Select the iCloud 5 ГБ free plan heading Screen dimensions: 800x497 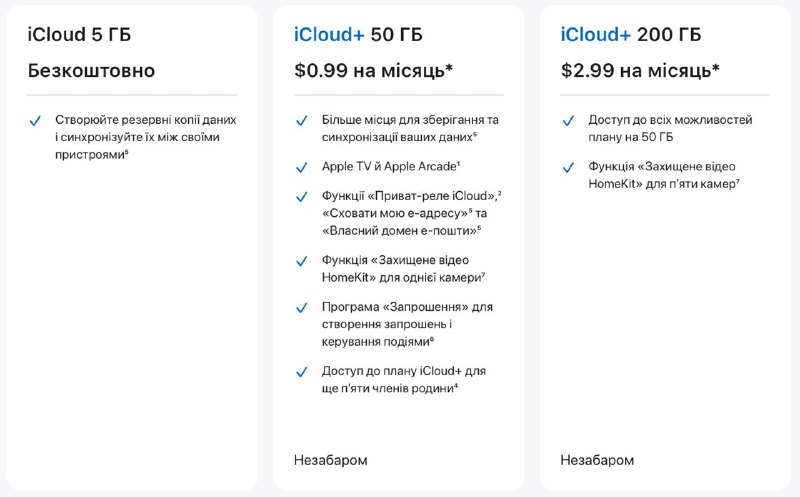pyautogui.click(x=79, y=35)
